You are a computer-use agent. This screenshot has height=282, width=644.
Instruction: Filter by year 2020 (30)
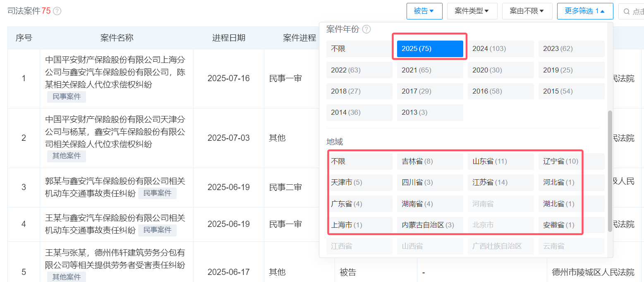click(x=501, y=70)
